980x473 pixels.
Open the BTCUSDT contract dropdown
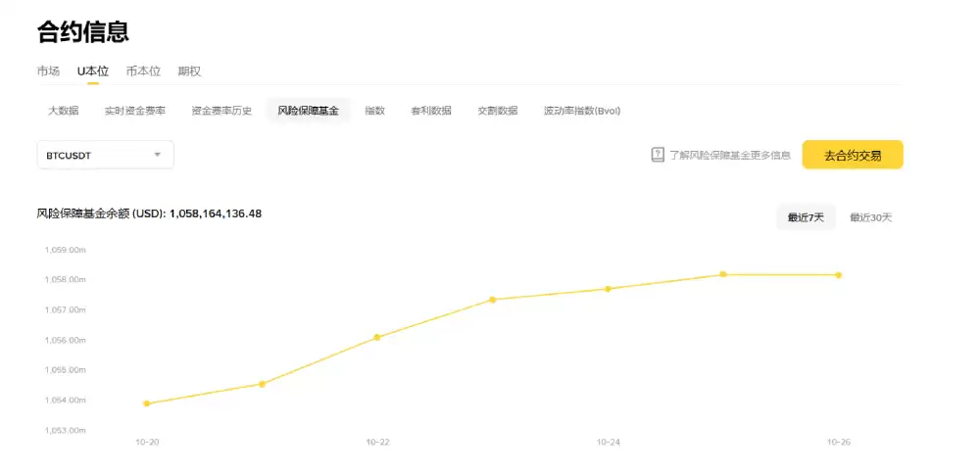106,155
